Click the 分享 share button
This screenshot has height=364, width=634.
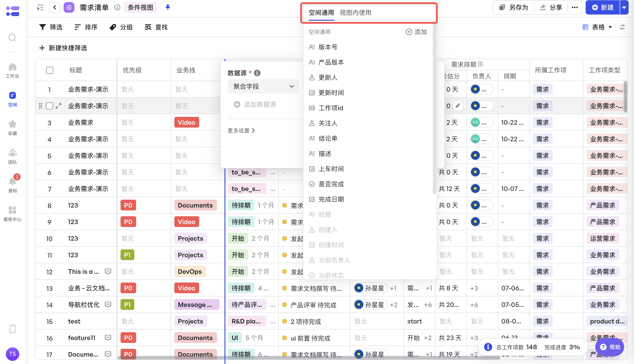click(x=551, y=8)
